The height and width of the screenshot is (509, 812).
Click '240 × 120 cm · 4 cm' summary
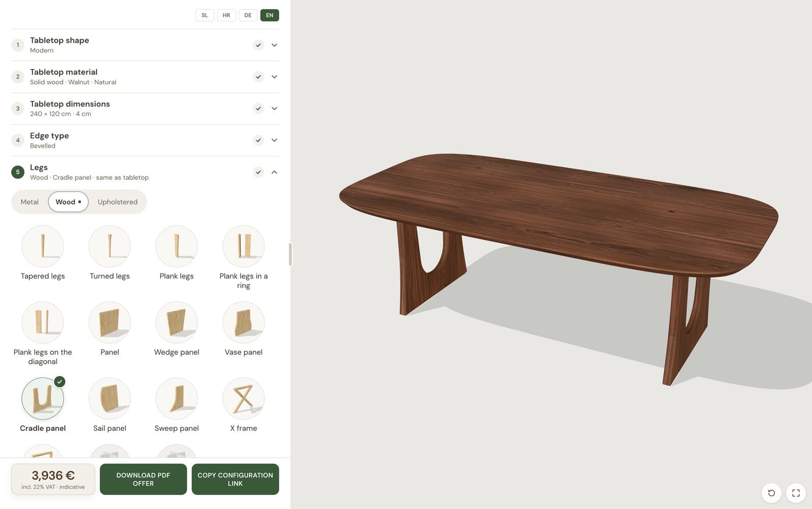pos(60,114)
